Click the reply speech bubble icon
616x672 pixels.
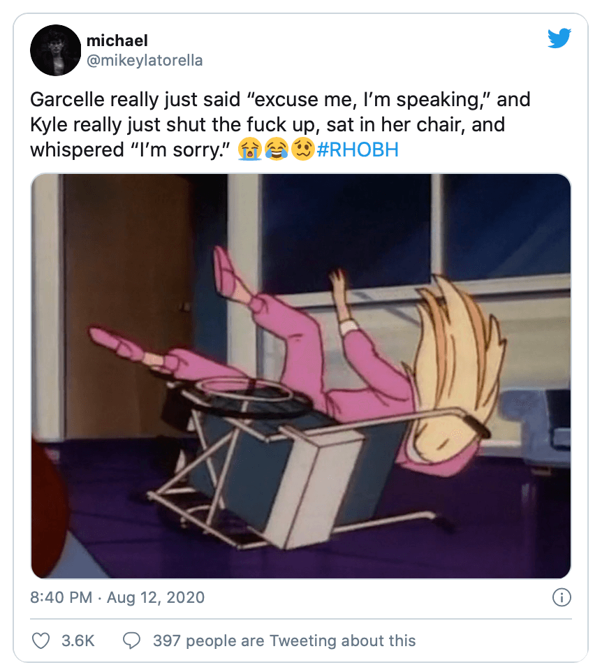(133, 640)
